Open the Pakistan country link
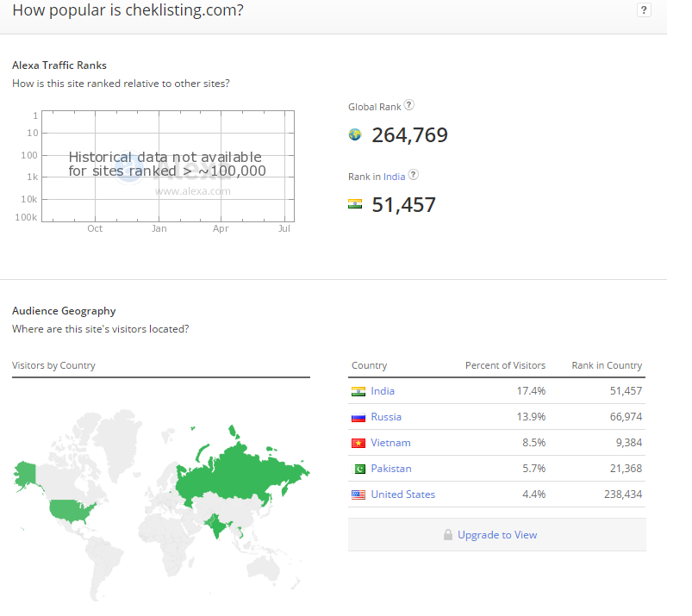This screenshot has width=692, height=616. point(391,469)
